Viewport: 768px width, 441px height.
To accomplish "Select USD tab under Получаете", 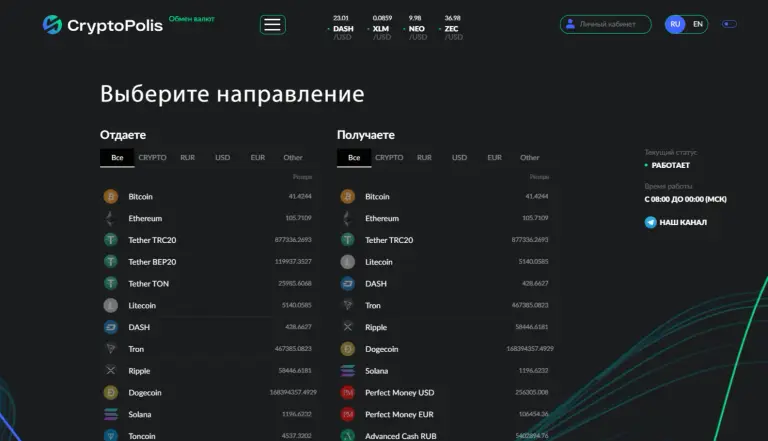I will [459, 158].
